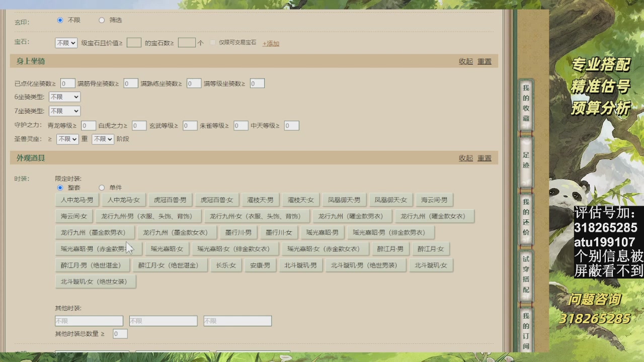Viewport: 644px width, 362px height.
Task: Click the third 其他时装 input field
Action: [237, 321]
